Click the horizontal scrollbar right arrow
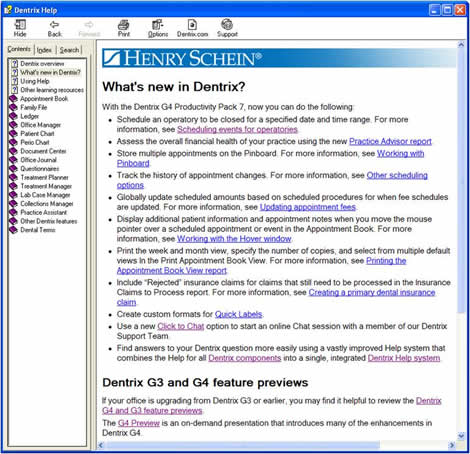 tap(452, 445)
